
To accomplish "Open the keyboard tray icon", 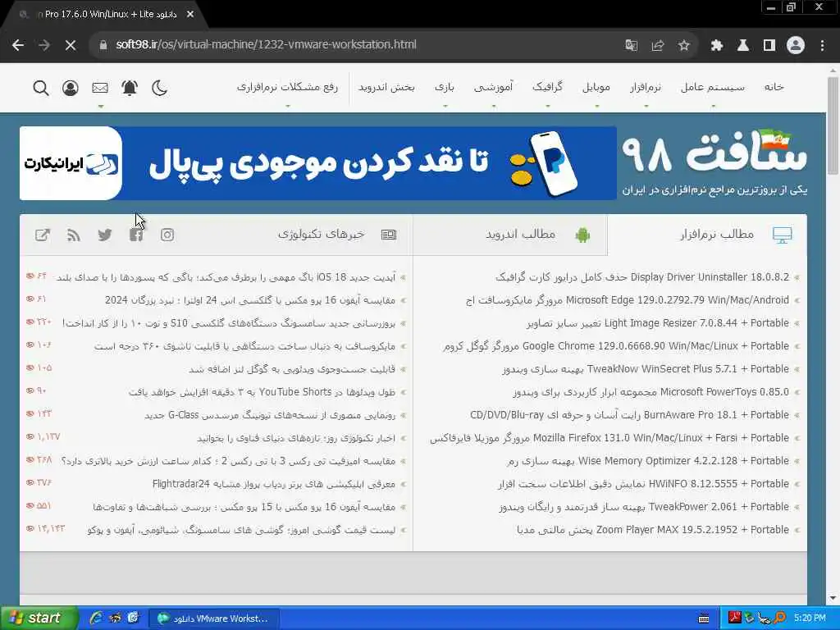I will pos(704,619).
